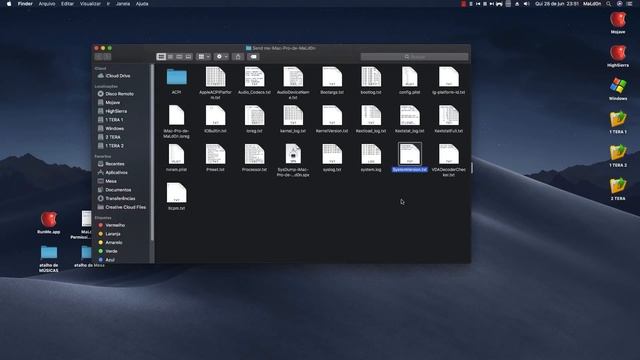This screenshot has height=360, width=640.
Task: Select the AppleACPIPlatform.txt file
Action: point(215,78)
